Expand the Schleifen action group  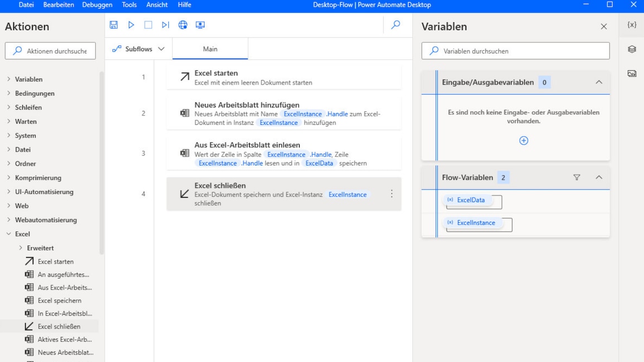pyautogui.click(x=8, y=107)
